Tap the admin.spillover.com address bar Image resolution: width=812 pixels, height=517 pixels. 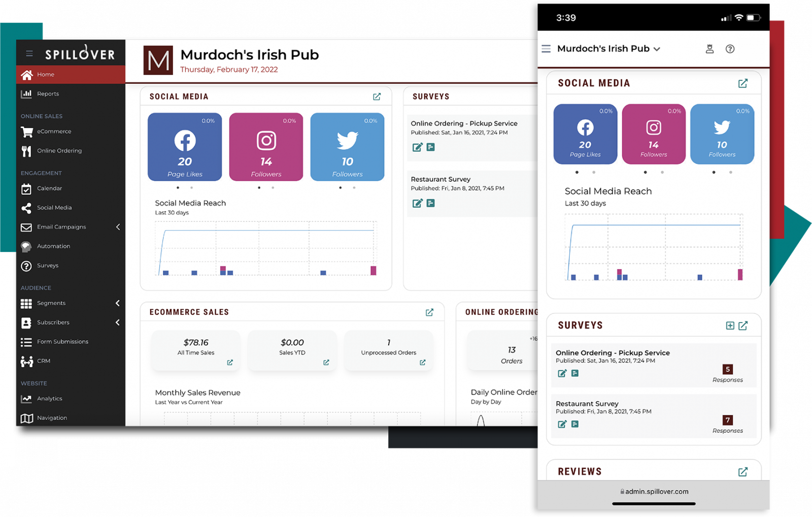[x=654, y=492]
